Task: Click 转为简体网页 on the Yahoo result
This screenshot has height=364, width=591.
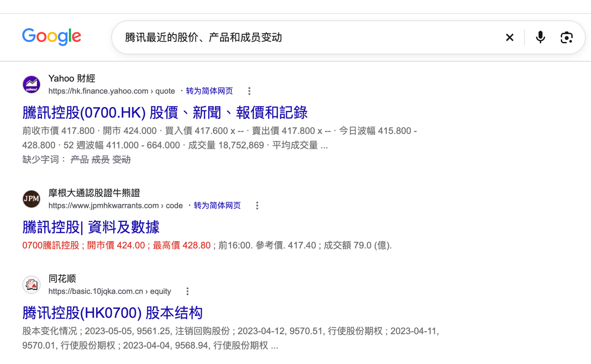Action: pyautogui.click(x=209, y=91)
